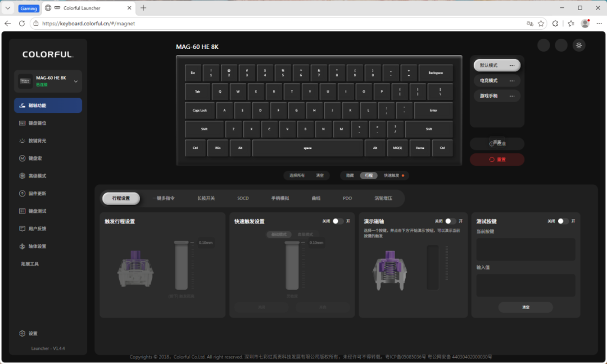Refresh the browser page

point(22,24)
